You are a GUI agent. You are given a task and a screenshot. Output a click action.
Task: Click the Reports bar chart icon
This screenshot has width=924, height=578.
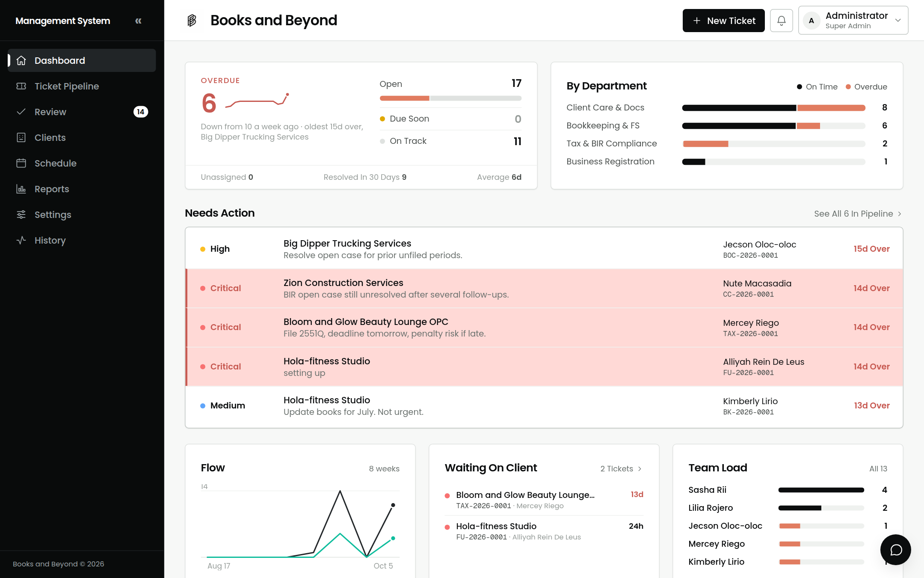(21, 189)
